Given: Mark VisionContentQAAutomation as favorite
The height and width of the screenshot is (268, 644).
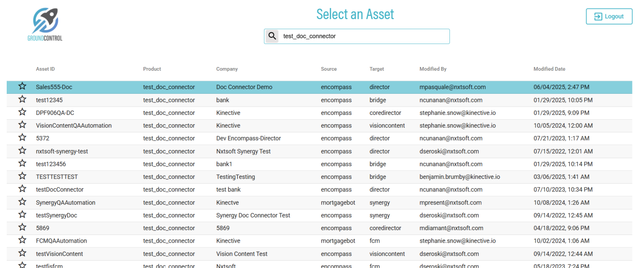Looking at the screenshot, I should point(22,125).
